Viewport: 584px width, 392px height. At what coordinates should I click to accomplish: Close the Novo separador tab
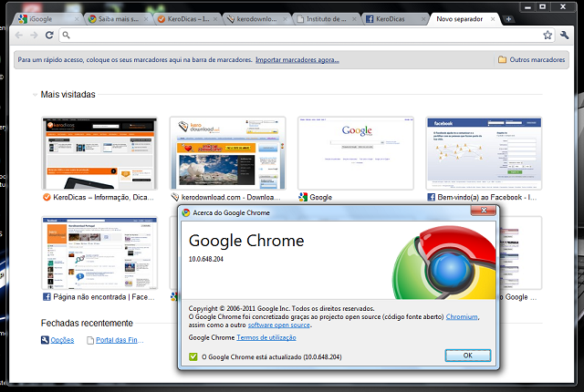pos(493,19)
